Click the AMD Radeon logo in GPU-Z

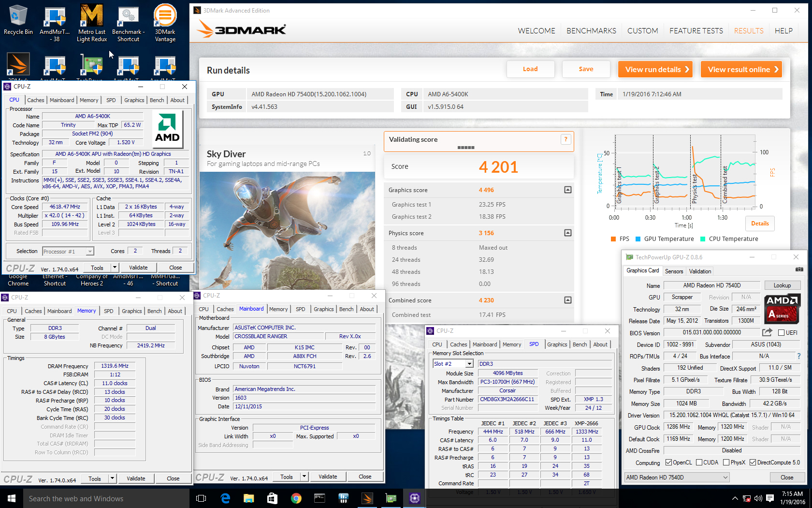[782, 309]
